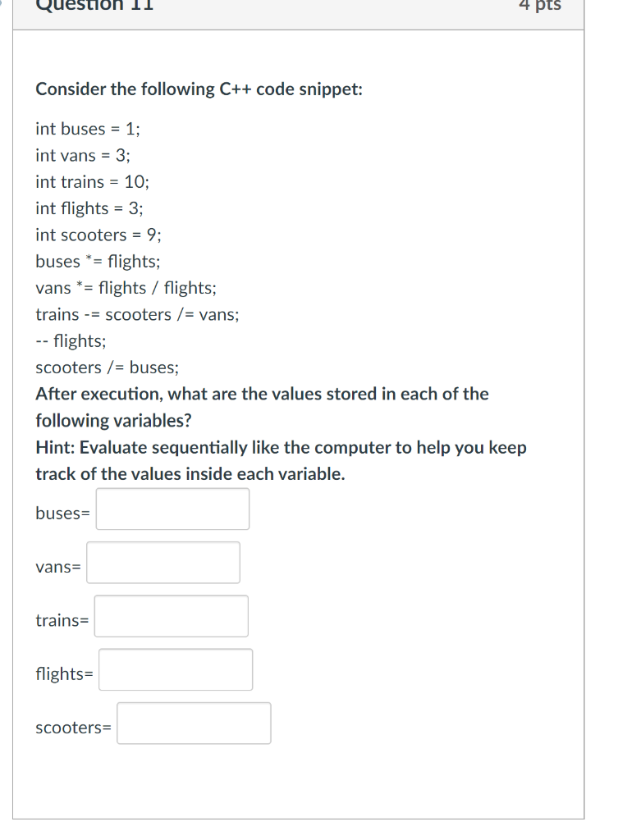Click the 'After execution' question sentence

click(262, 407)
